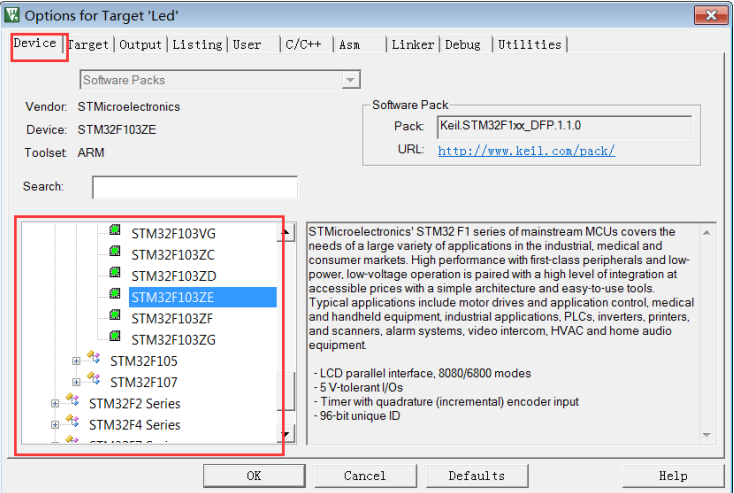Open the Listing tab
This screenshot has width=734, height=493.
coord(197,45)
